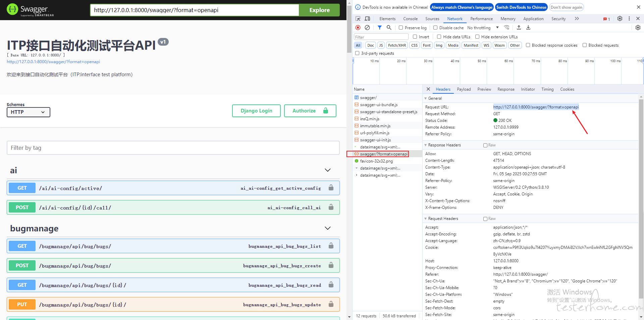
Task: Select swagger-ui-bundle.js request row
Action: (387, 105)
